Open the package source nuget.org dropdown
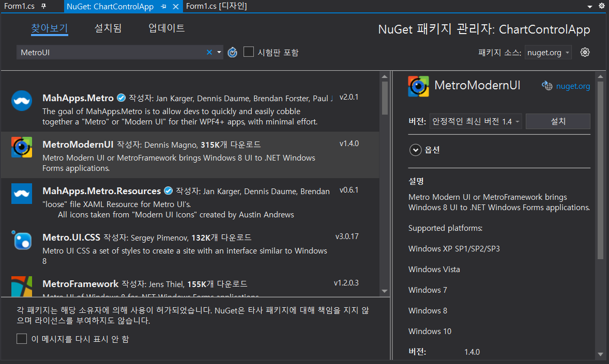 [x=548, y=52]
